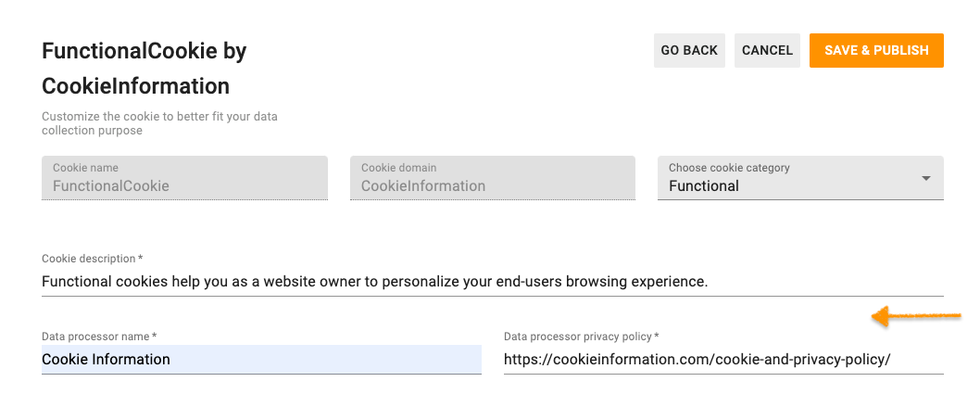The height and width of the screenshot is (407, 980).
Task: Click the Cookie name label
Action: (85, 168)
